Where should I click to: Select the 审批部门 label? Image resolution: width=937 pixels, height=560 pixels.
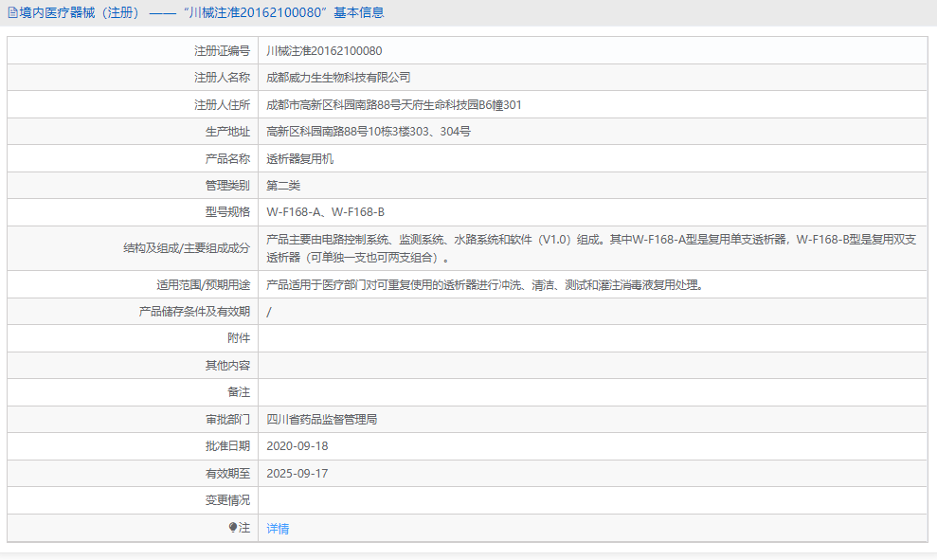[227, 420]
